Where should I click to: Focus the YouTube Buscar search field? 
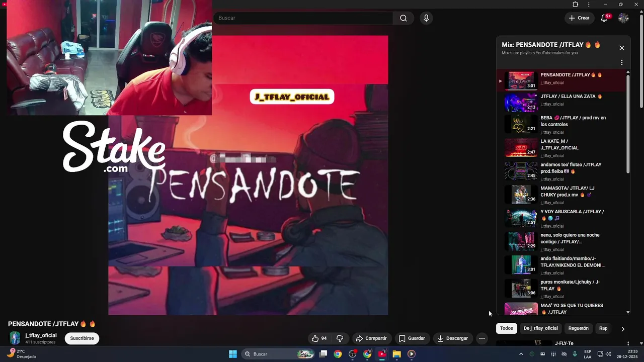click(x=303, y=18)
